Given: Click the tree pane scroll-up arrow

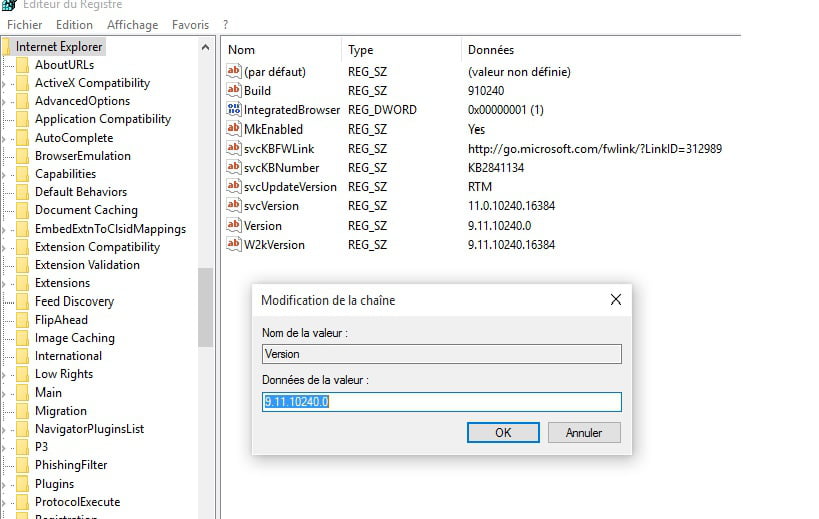Looking at the screenshot, I should [205, 48].
